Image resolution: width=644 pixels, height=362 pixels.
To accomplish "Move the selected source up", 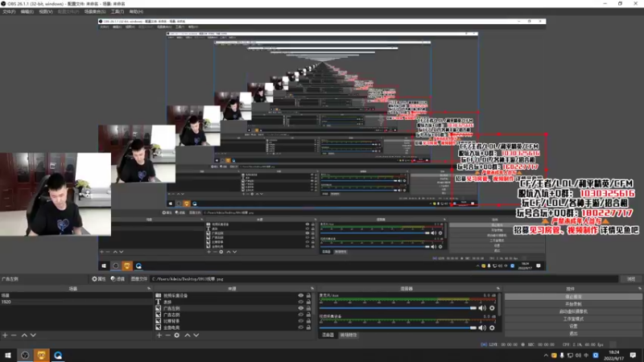I will pos(188,335).
